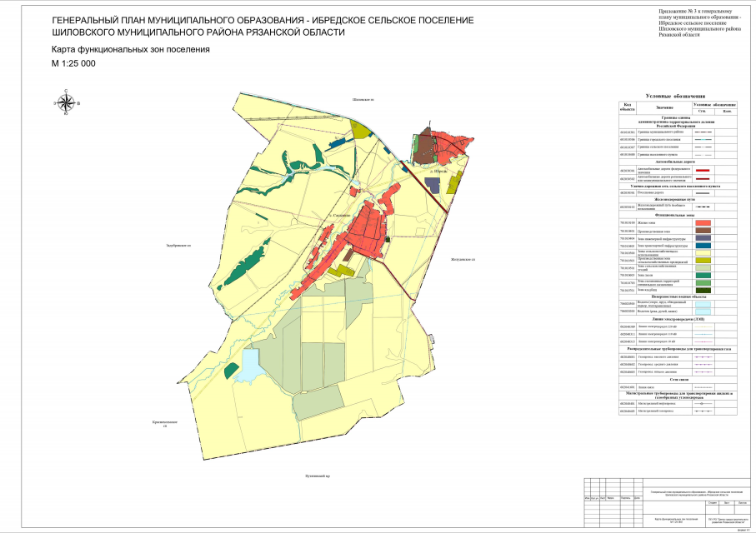Click the communication line legend symbol
This screenshot has height=533, width=756.
702,387
